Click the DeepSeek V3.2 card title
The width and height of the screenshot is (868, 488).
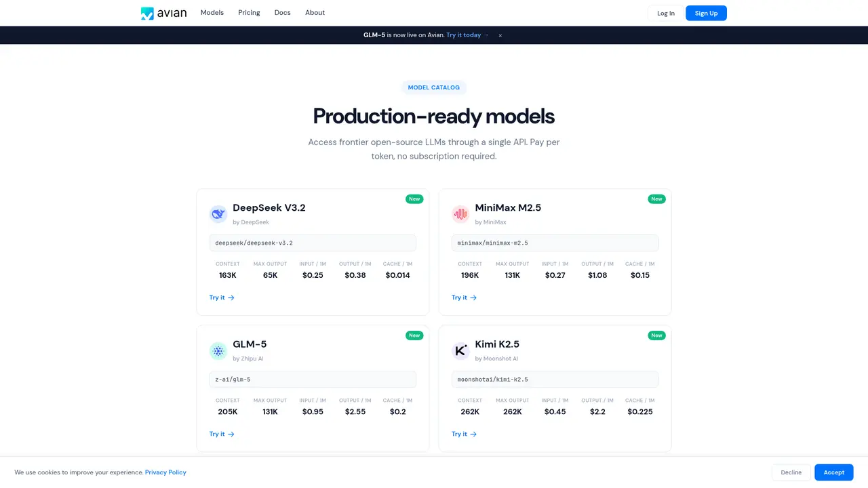click(269, 208)
